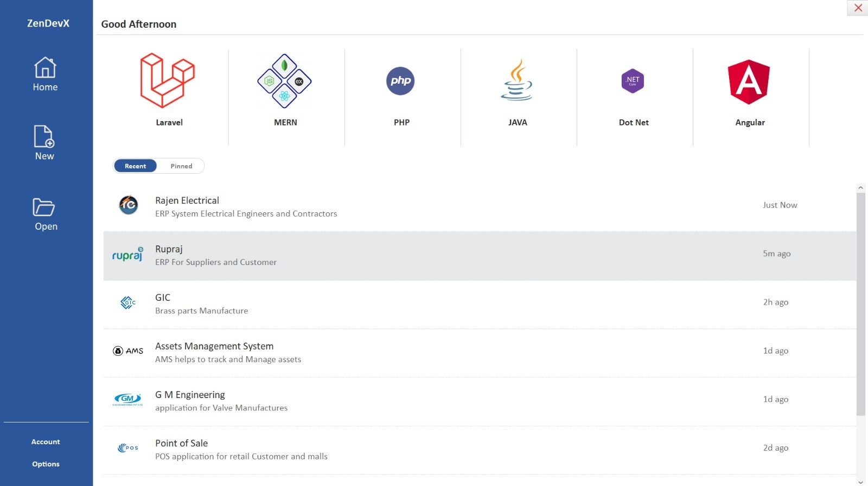
Task: Open the Home section in sidebar
Action: (45, 74)
